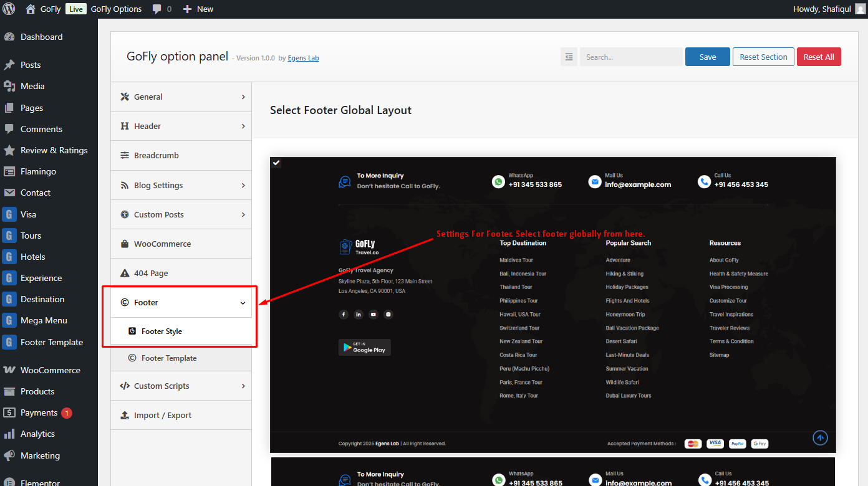The image size is (868, 486).
Task: Expand the Custom Posts chevron
Action: click(243, 214)
